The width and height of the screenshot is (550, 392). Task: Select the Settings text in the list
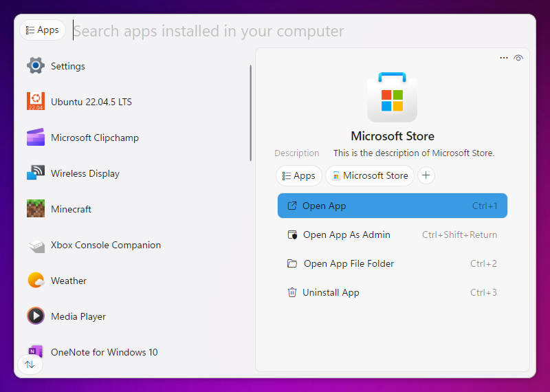[x=67, y=66]
